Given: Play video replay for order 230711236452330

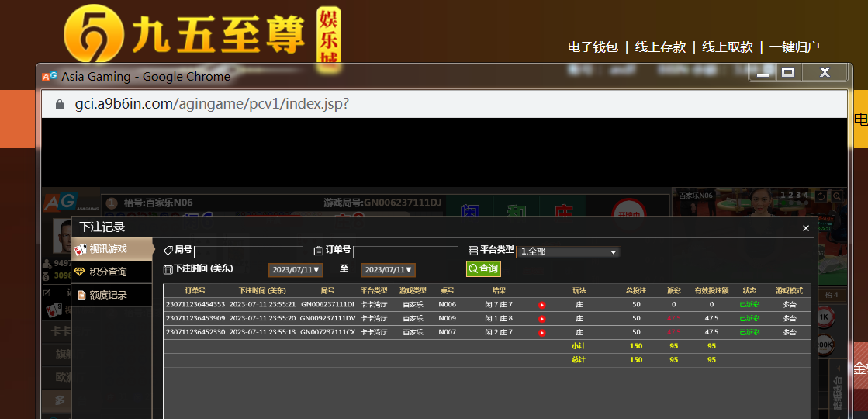Looking at the screenshot, I should coord(542,333).
